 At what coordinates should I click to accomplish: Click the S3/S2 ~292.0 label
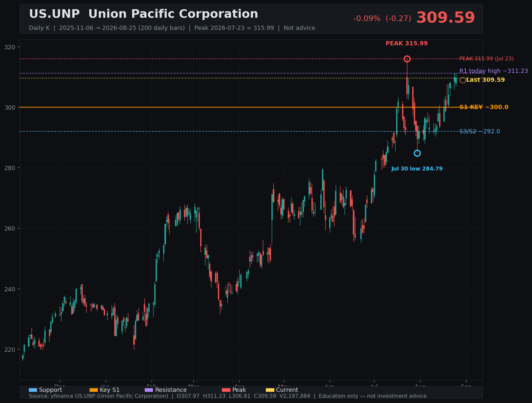[479, 131]
